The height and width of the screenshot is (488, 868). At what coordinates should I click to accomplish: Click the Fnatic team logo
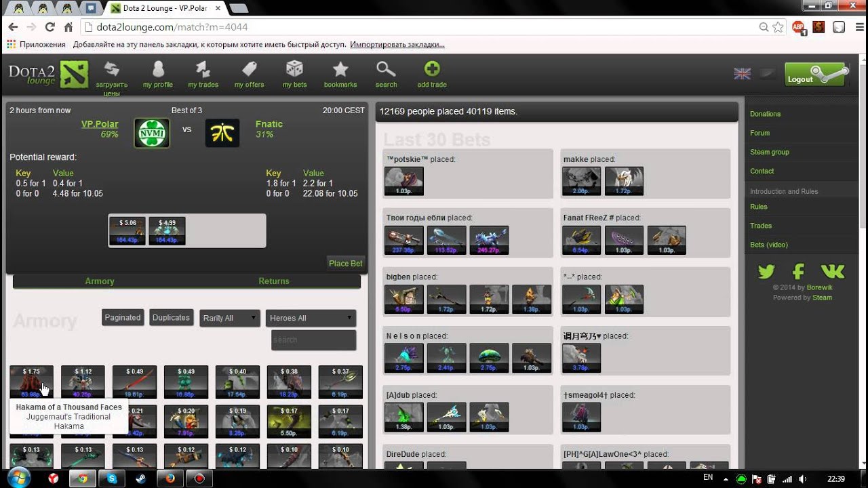click(x=222, y=133)
